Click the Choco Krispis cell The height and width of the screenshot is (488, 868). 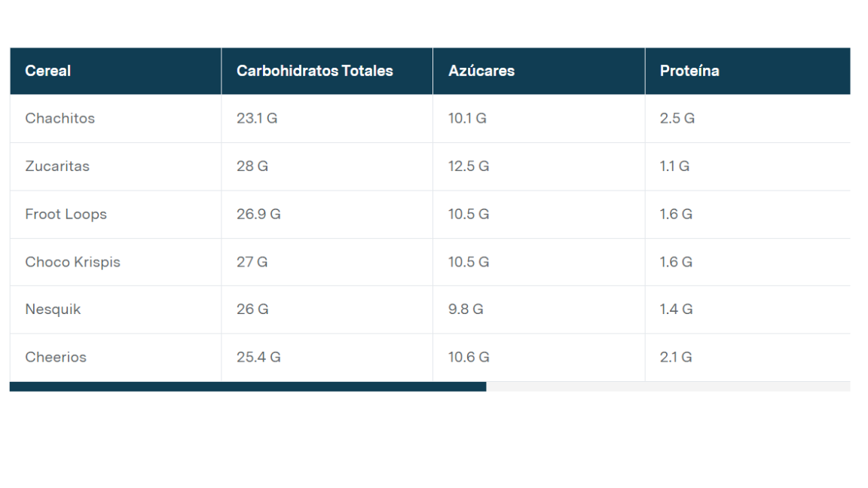click(73, 262)
